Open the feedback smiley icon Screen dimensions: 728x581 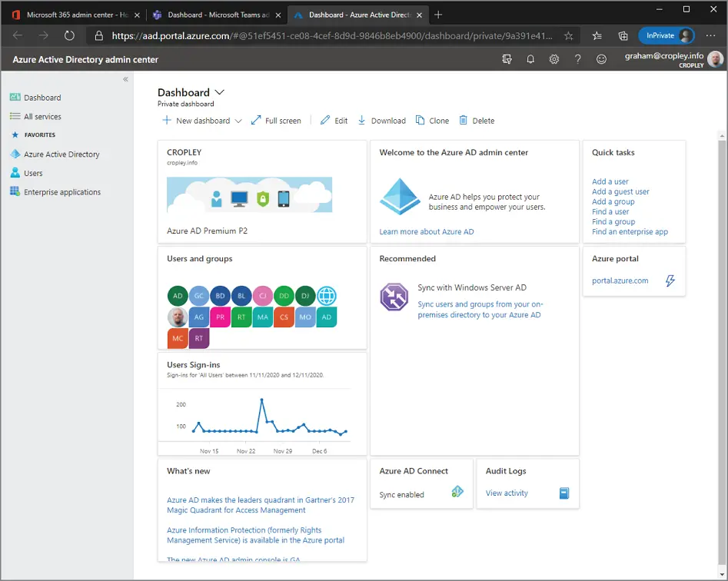(x=602, y=59)
